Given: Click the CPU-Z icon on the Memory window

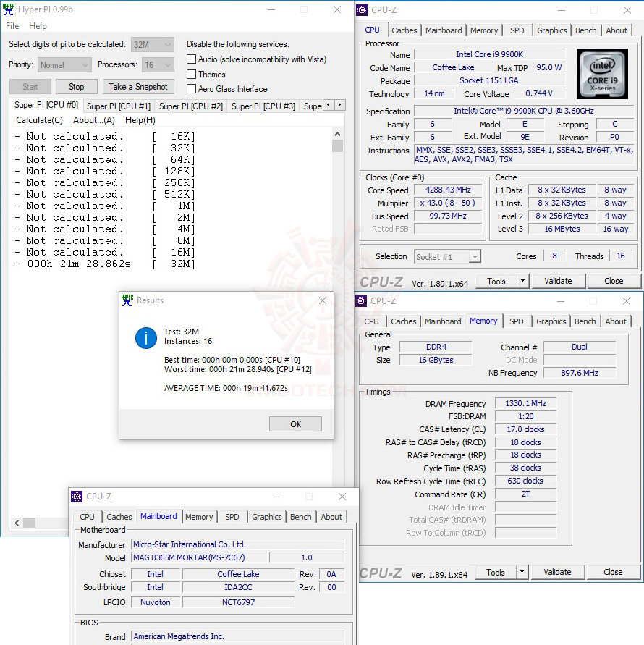Looking at the screenshot, I should pyautogui.click(x=361, y=300).
